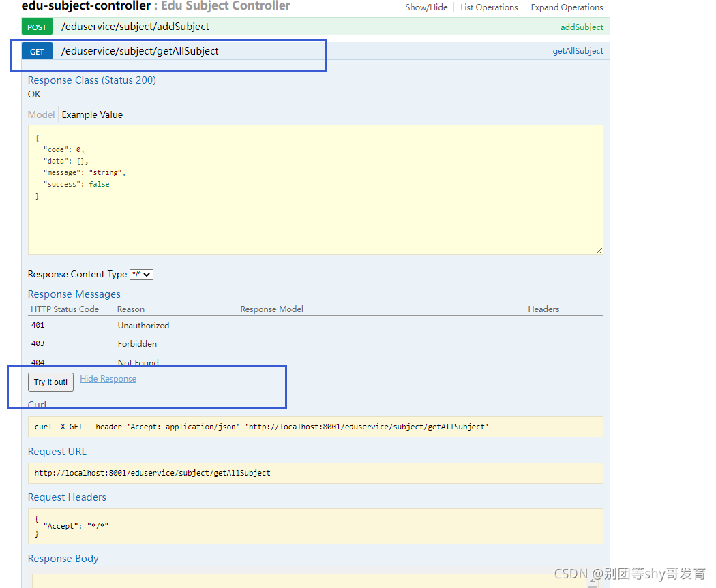Viewport: 716px width, 588px height.
Task: Click the edu-subject-controller heading
Action: (x=86, y=5)
